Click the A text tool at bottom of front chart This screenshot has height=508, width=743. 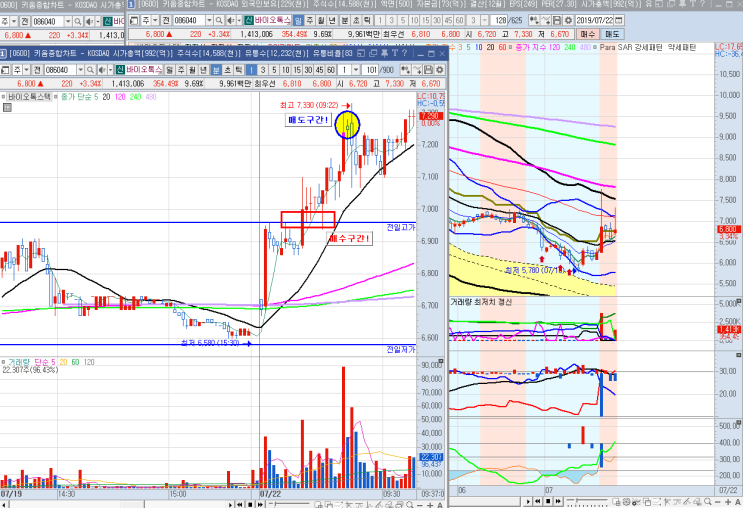click(x=440, y=504)
